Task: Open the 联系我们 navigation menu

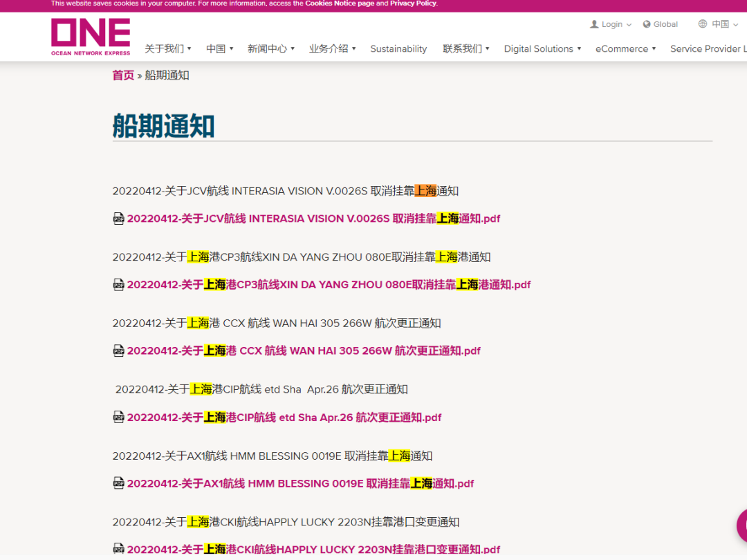Action: click(466, 49)
